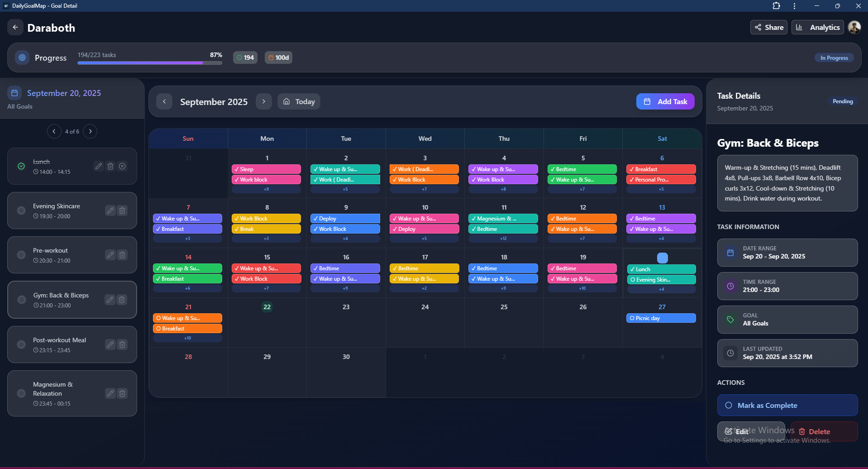This screenshot has height=469, width=868.
Task: Open Magnesium & ... event on September 11
Action: [x=503, y=219]
